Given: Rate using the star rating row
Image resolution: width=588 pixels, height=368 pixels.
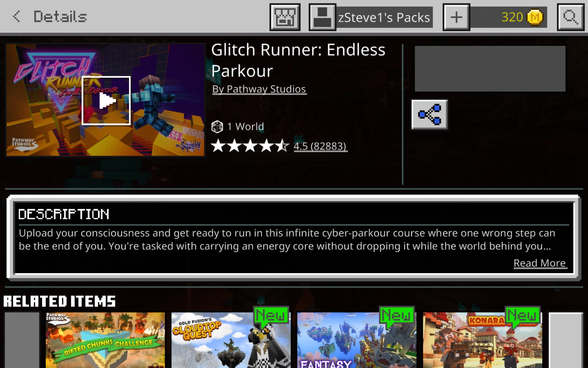Looking at the screenshot, I should 250,146.
